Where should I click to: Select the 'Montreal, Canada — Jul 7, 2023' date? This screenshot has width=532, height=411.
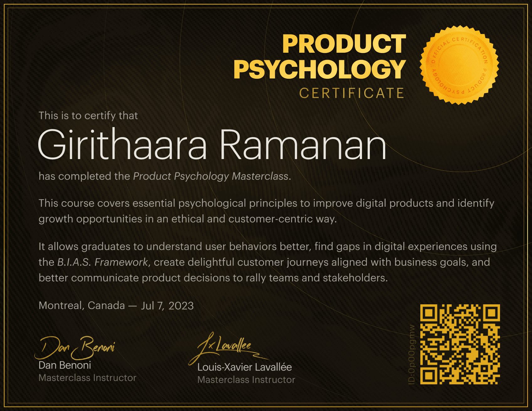coord(116,306)
